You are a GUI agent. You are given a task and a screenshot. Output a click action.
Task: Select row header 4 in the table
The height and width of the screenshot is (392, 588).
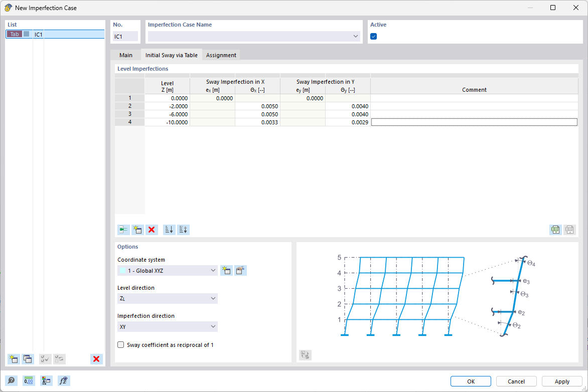click(x=130, y=122)
